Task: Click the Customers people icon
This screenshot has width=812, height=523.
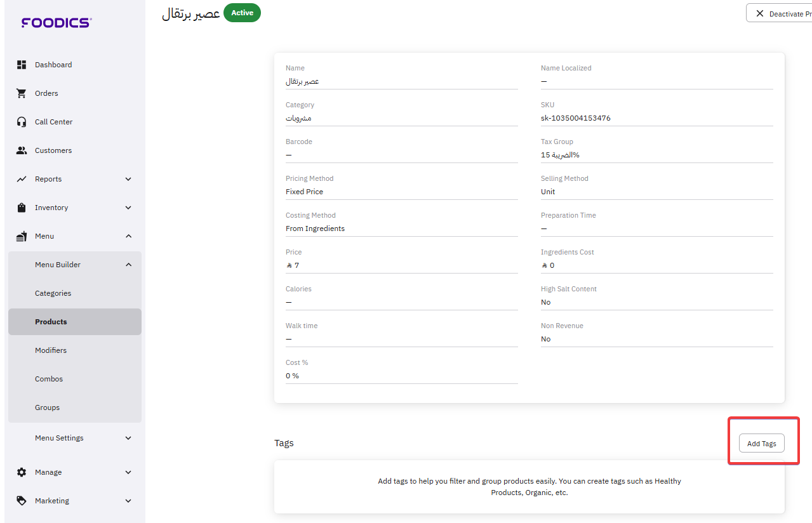Action: (x=22, y=150)
